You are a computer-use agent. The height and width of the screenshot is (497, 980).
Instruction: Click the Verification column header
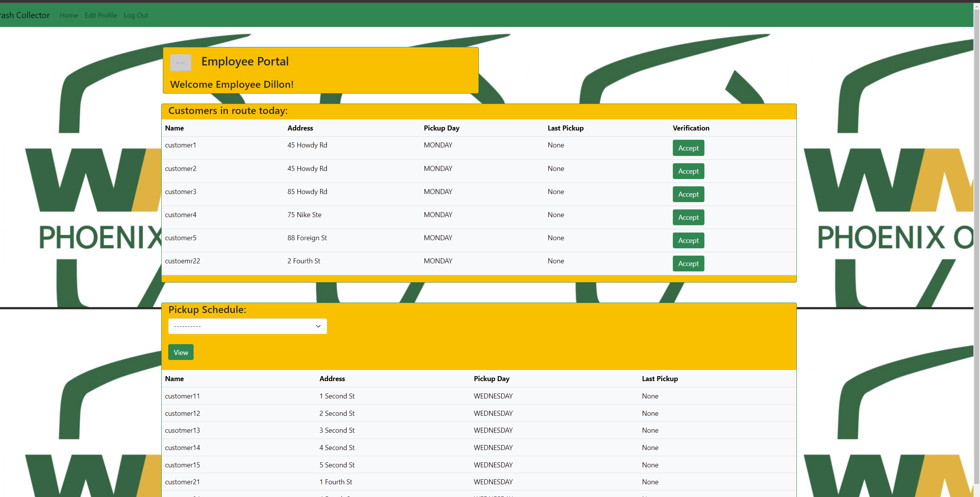[x=691, y=128]
